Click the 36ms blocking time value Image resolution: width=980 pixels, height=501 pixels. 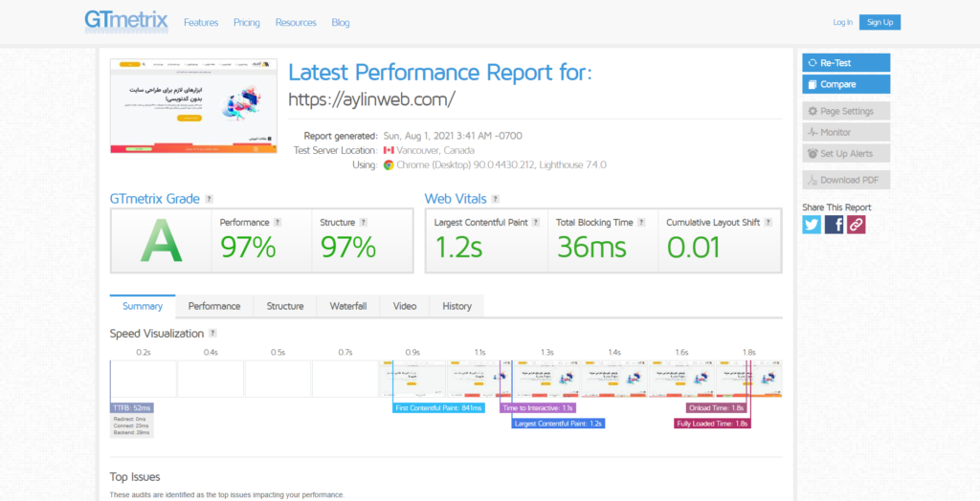tap(591, 248)
